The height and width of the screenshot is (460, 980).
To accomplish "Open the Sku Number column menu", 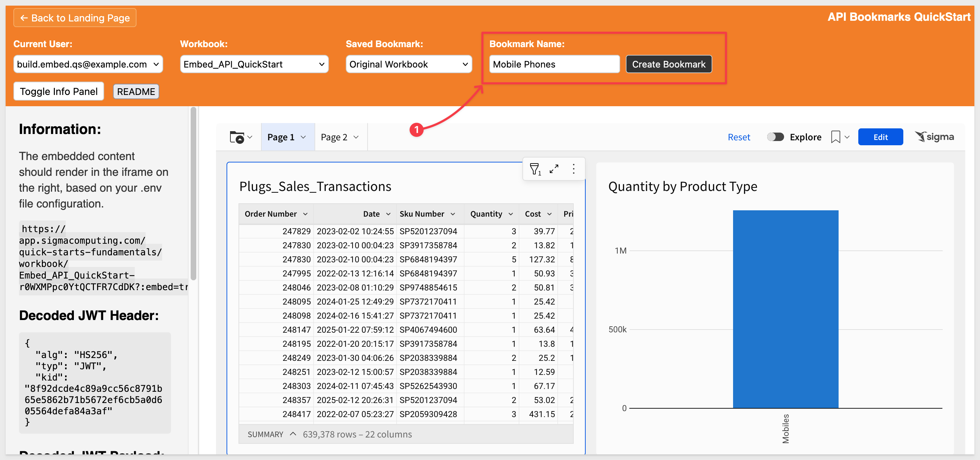I will 453,214.
